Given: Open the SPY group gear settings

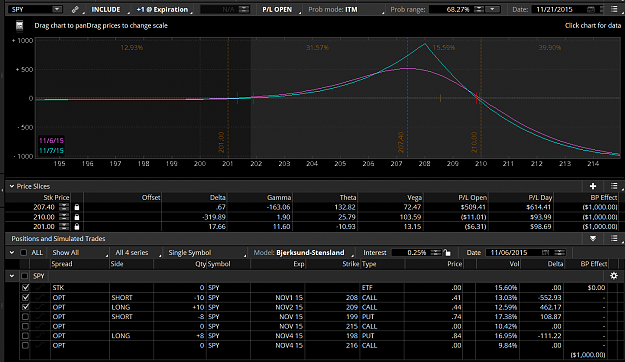Looking at the screenshot, I should [x=613, y=276].
